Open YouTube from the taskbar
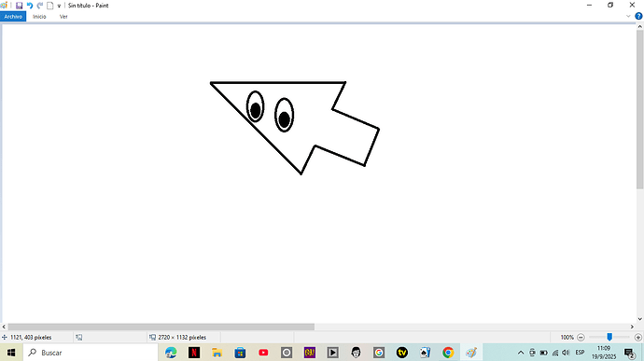Image resolution: width=644 pixels, height=361 pixels. 263,353
